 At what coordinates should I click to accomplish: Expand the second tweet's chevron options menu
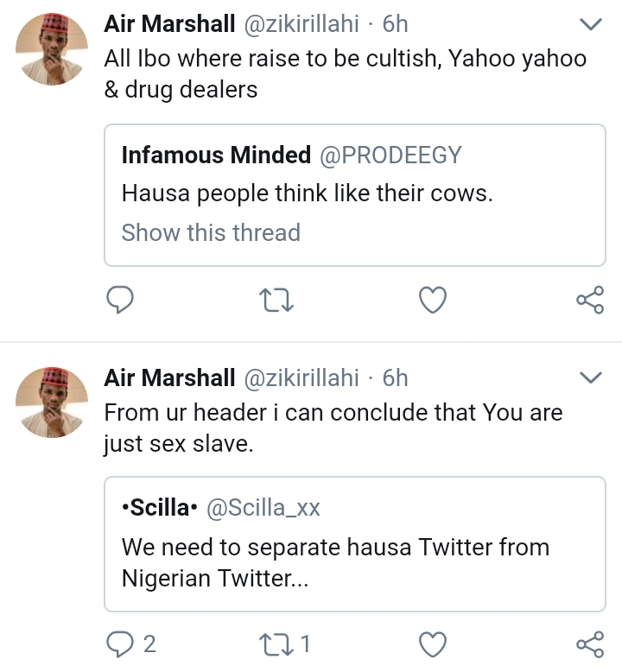(589, 377)
